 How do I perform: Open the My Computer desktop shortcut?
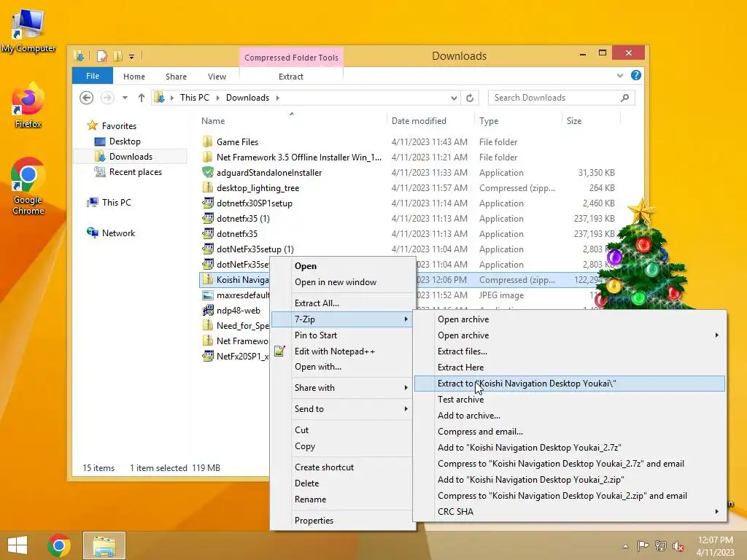coord(28,31)
